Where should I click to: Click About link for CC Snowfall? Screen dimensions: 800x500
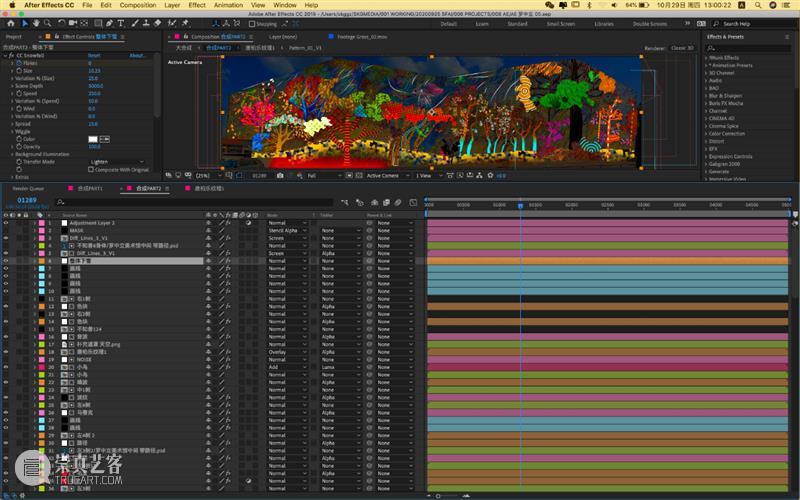(x=136, y=55)
